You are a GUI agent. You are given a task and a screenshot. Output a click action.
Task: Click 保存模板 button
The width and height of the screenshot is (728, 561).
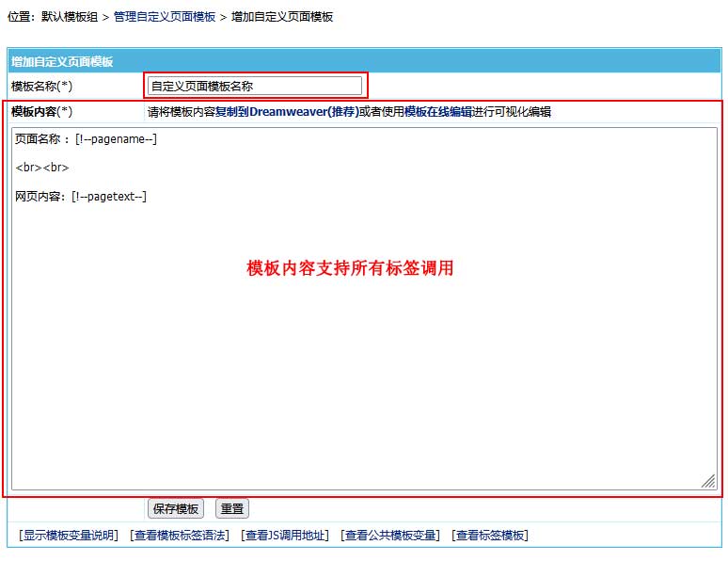(x=176, y=509)
